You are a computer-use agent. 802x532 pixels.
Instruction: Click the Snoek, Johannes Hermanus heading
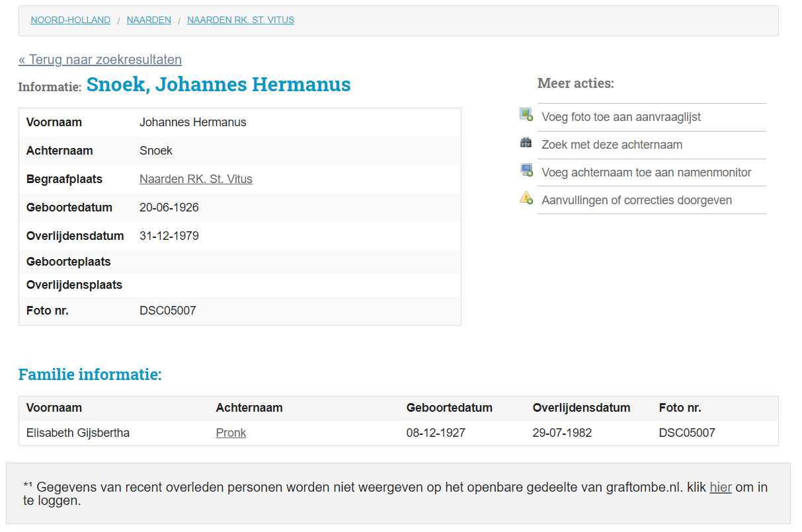[218, 85]
